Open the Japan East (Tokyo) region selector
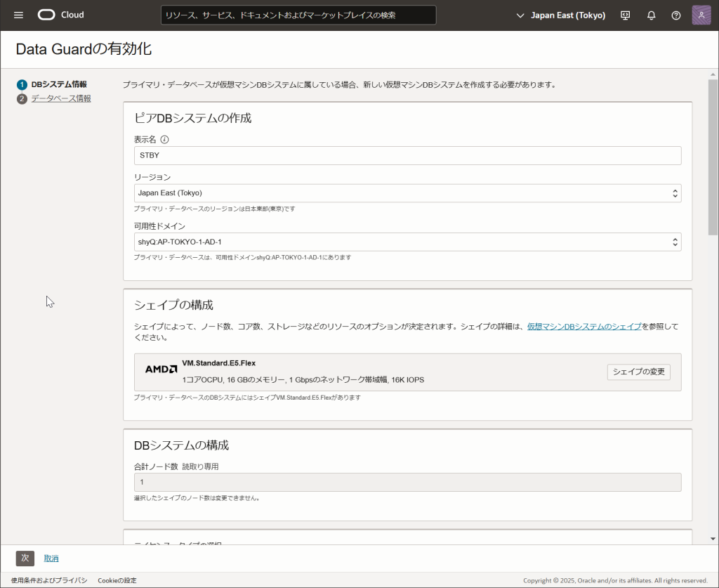 click(561, 15)
